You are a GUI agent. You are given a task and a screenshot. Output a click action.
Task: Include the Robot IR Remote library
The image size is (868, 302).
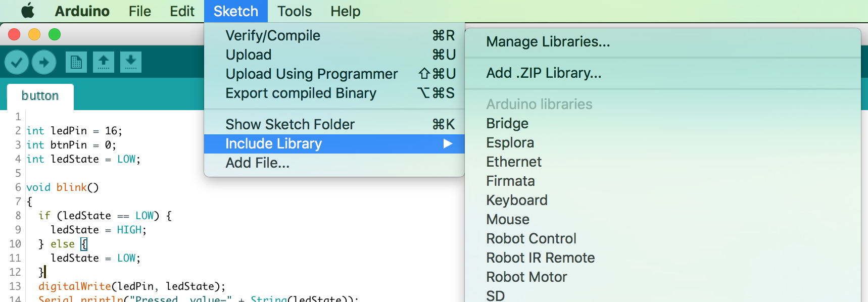pyautogui.click(x=662, y=258)
